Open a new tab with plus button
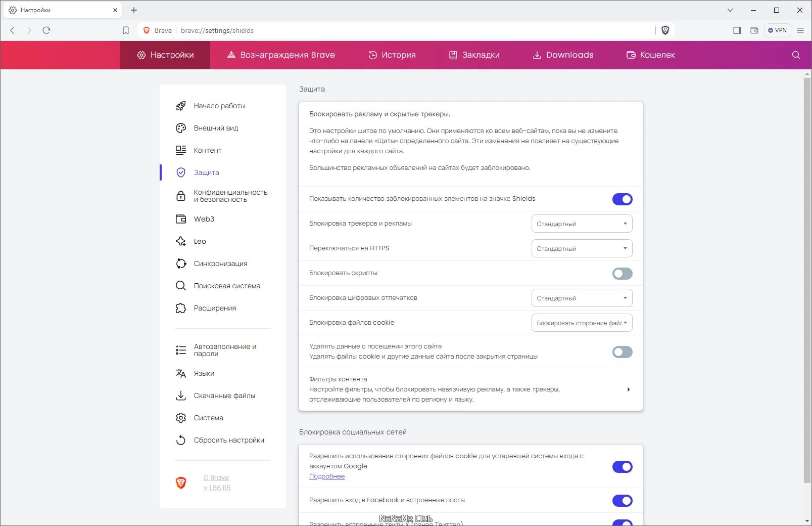 134,10
